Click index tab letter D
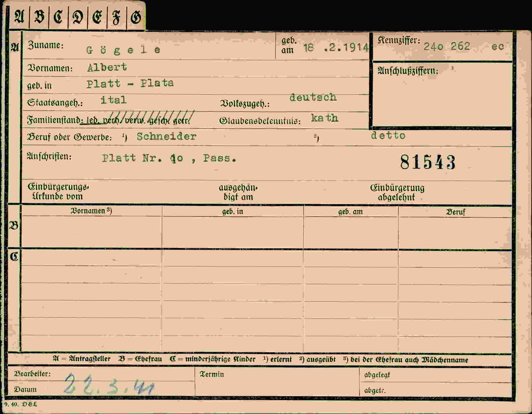Image resolution: width=532 pixels, height=414 pixels. coord(78,18)
